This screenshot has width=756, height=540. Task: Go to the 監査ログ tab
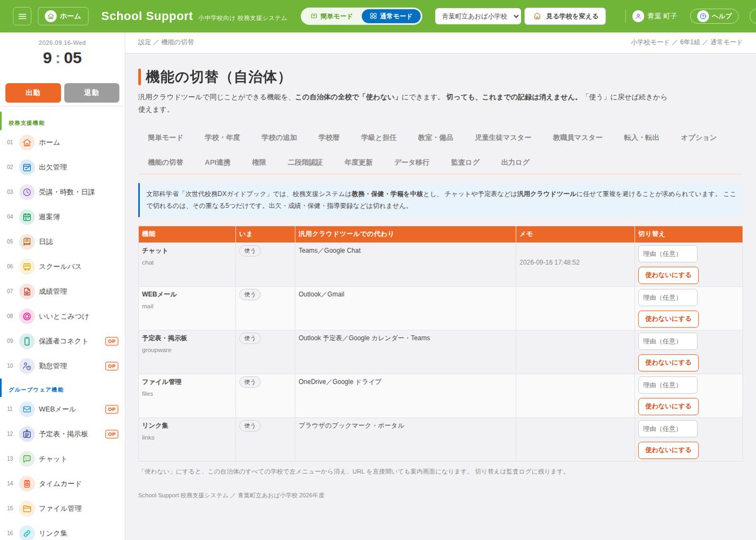465,162
